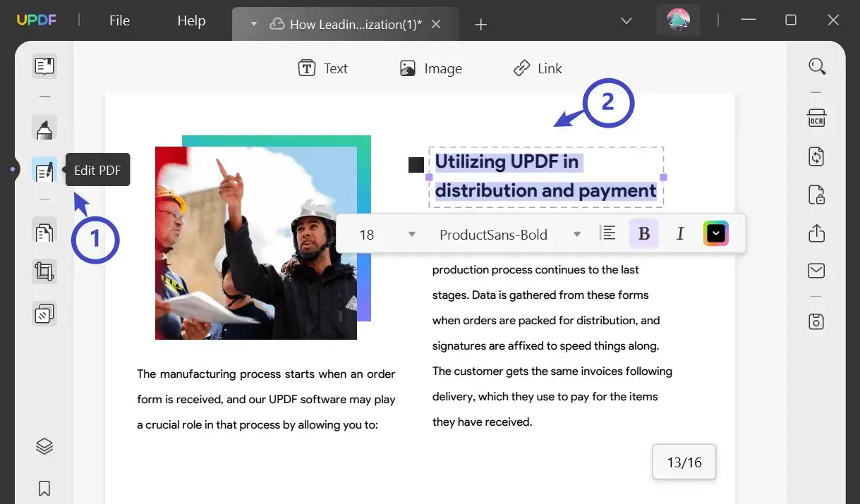Launch the OCR tool
Screen dimensions: 860x504
816,118
